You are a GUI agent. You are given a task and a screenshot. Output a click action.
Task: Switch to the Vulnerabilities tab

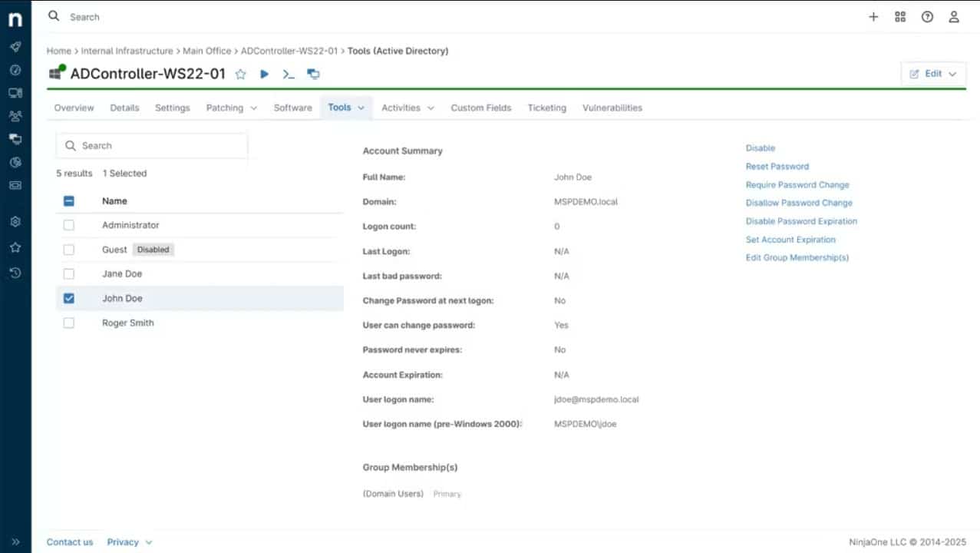612,108
